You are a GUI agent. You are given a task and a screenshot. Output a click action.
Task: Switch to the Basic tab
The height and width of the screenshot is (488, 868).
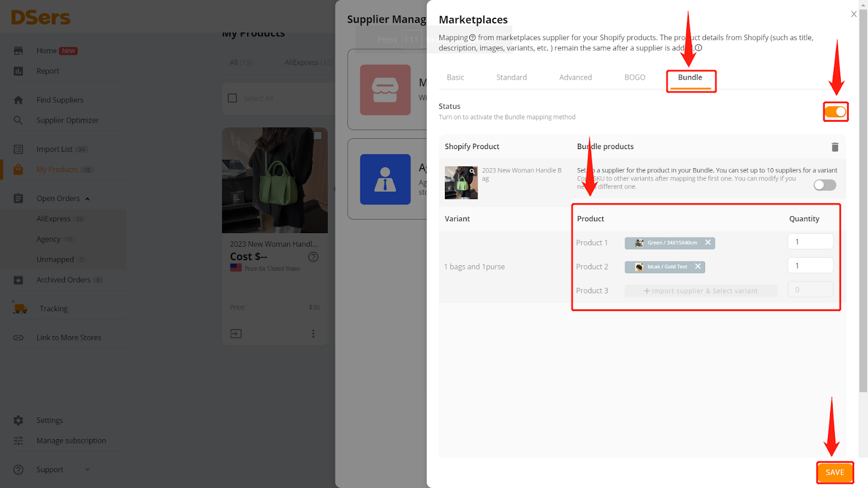coord(455,78)
